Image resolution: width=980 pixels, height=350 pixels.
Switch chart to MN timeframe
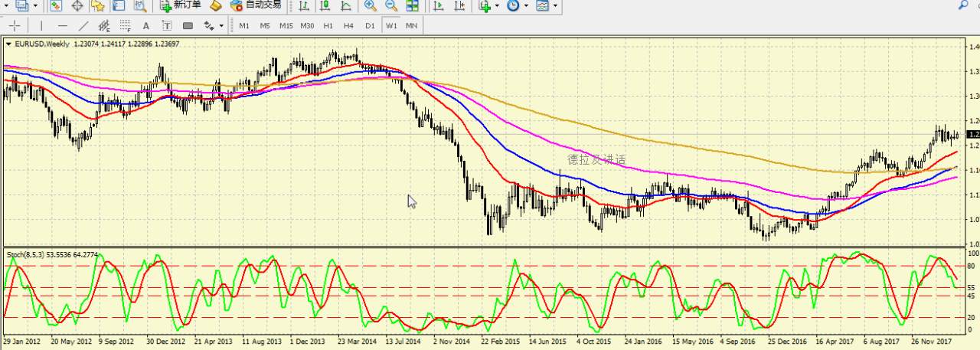[x=411, y=25]
